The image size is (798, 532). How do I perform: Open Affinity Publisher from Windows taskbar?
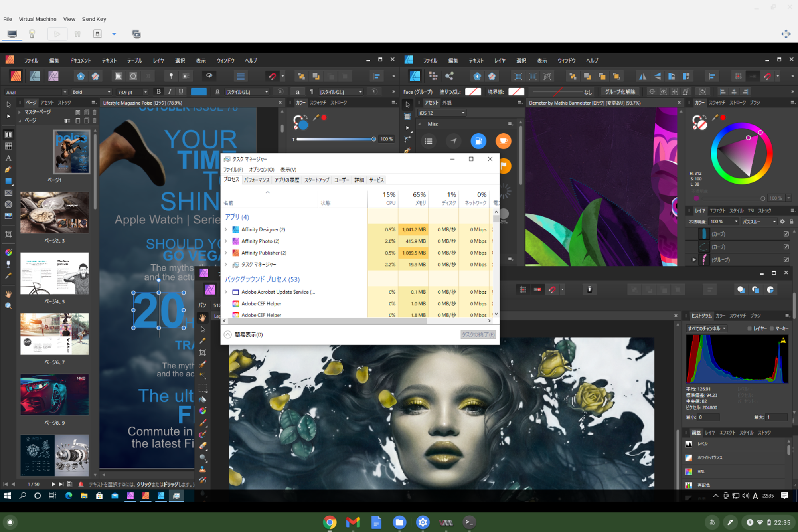(146, 496)
